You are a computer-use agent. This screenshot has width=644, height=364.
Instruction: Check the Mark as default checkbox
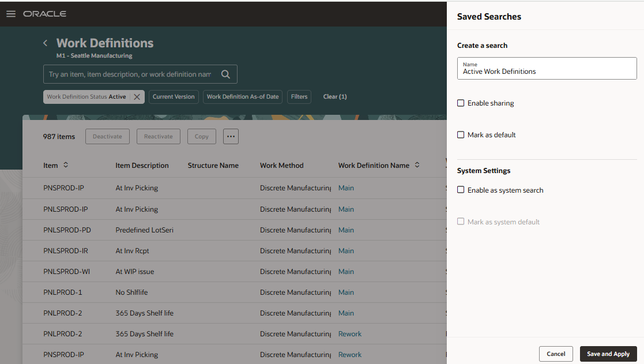(461, 135)
